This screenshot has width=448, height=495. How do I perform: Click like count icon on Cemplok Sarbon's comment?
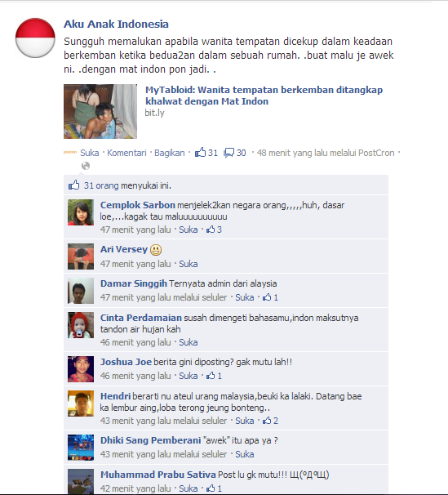[211, 230]
